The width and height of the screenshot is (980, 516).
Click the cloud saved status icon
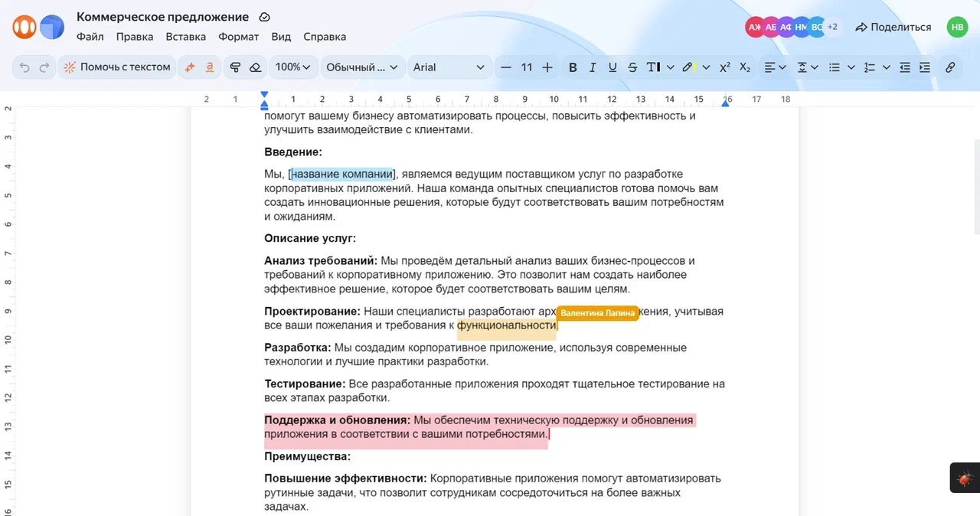point(265,17)
